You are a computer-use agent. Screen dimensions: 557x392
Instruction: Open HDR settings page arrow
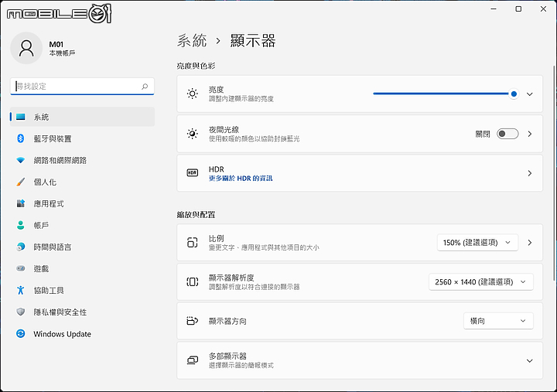point(530,173)
